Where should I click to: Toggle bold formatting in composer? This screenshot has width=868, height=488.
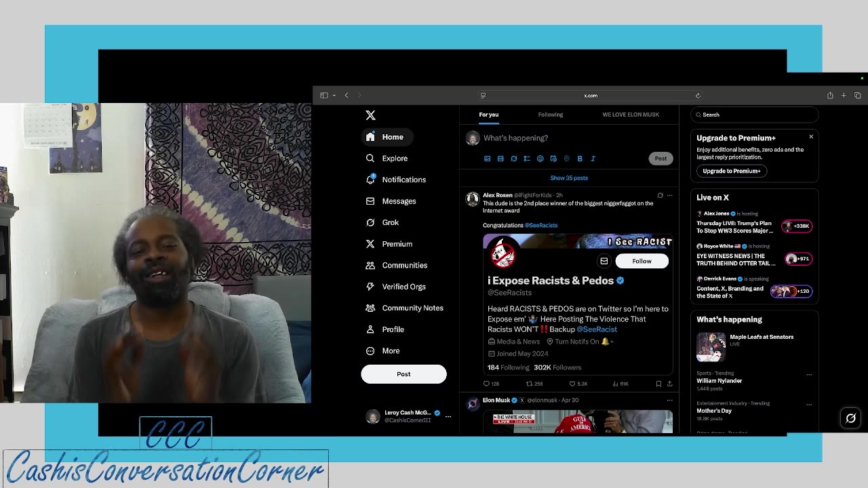[580, 159]
